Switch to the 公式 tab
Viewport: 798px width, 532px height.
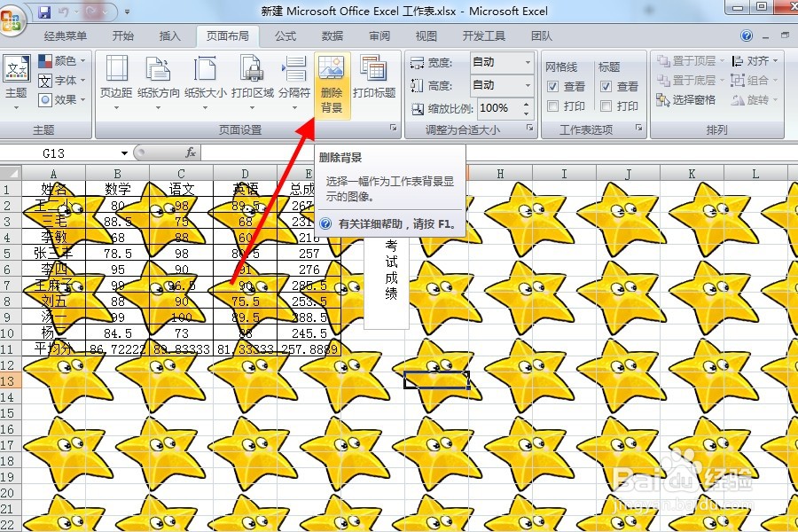coord(286,36)
